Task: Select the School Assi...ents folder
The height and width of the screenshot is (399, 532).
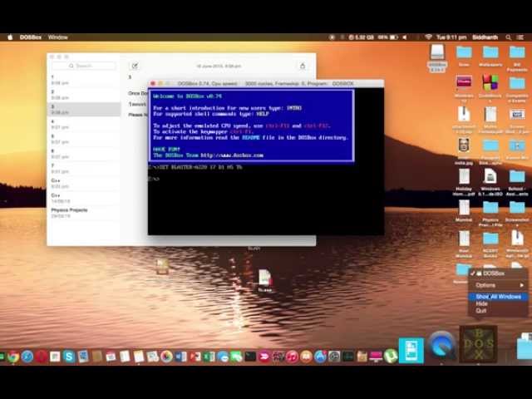Action: [x=517, y=182]
